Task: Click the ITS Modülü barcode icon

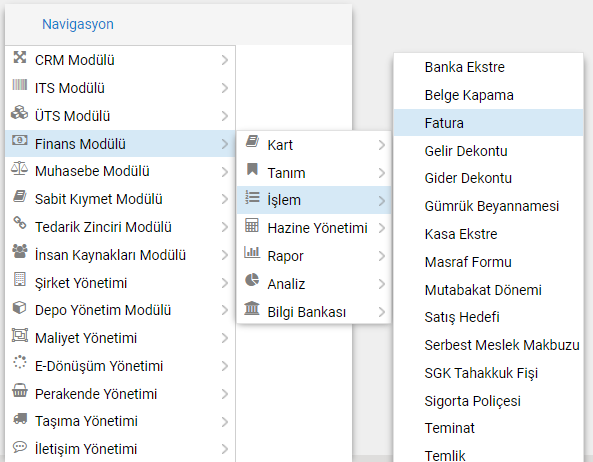Action: [20, 85]
